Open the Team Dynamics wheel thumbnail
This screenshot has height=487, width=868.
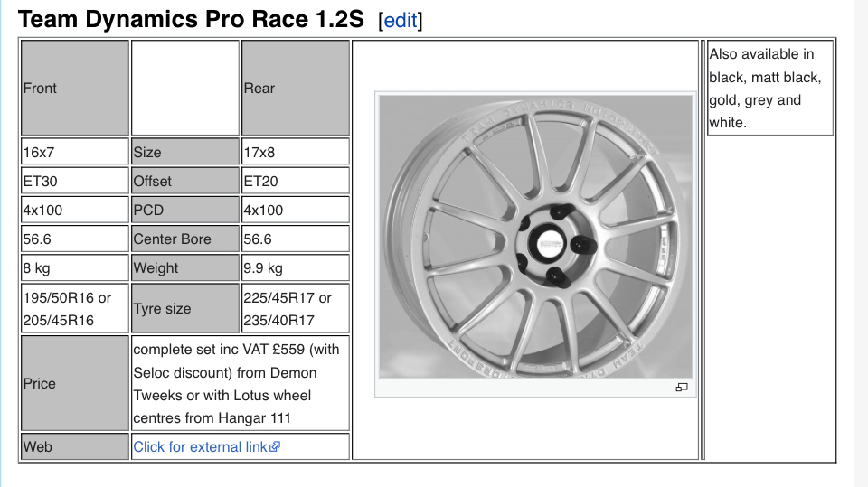coord(535,237)
